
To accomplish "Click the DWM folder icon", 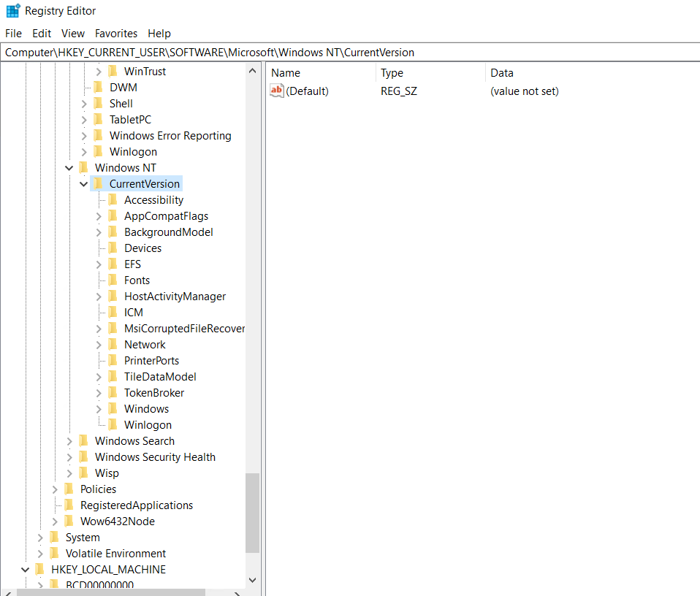I will coord(98,87).
